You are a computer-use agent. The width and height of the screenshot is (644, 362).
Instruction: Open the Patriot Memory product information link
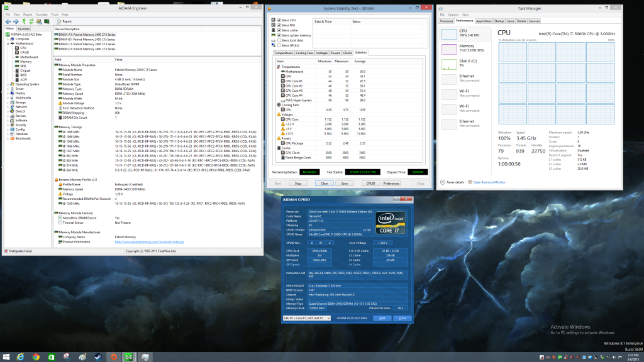coord(150,242)
